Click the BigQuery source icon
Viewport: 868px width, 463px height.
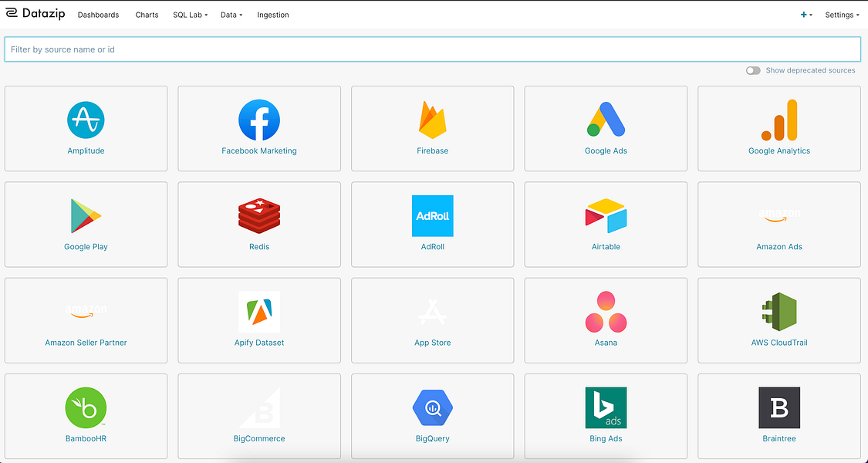(x=432, y=407)
